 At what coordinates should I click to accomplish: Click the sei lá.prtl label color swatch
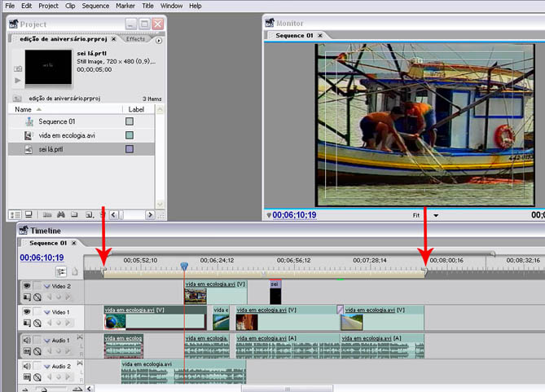coord(130,149)
